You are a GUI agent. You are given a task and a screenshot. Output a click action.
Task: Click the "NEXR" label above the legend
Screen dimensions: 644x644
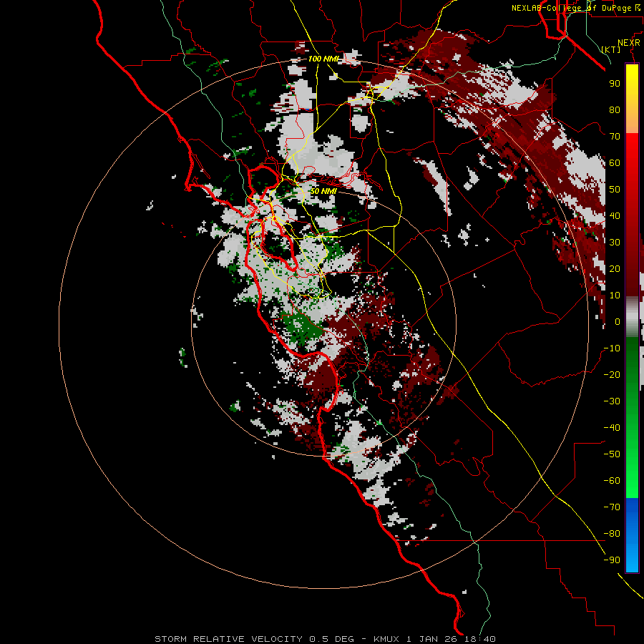pos(629,43)
